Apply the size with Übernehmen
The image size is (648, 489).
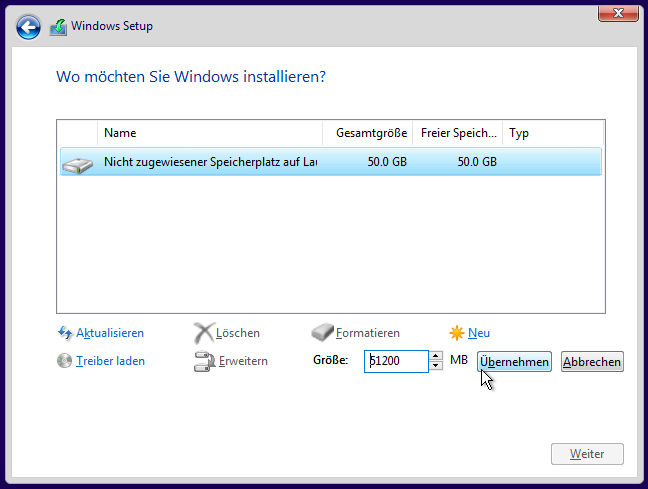pos(514,362)
